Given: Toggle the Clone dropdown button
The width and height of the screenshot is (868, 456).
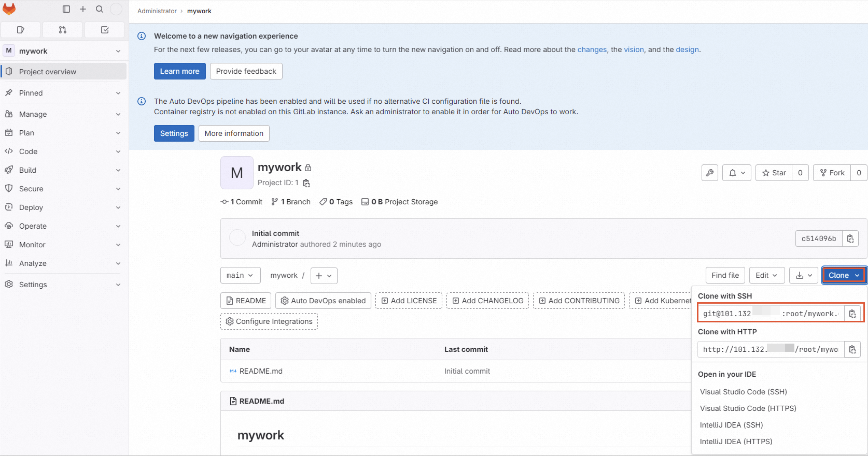Looking at the screenshot, I should tap(844, 276).
